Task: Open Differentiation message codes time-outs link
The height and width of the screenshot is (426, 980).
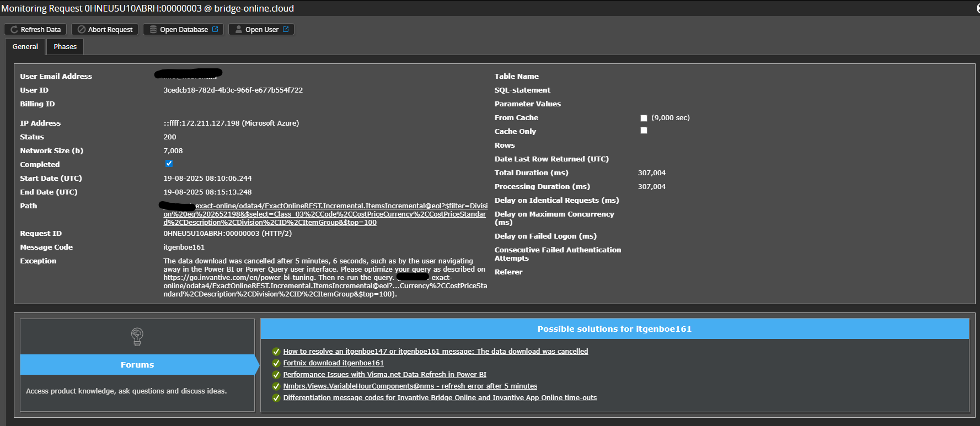Action: click(440, 398)
